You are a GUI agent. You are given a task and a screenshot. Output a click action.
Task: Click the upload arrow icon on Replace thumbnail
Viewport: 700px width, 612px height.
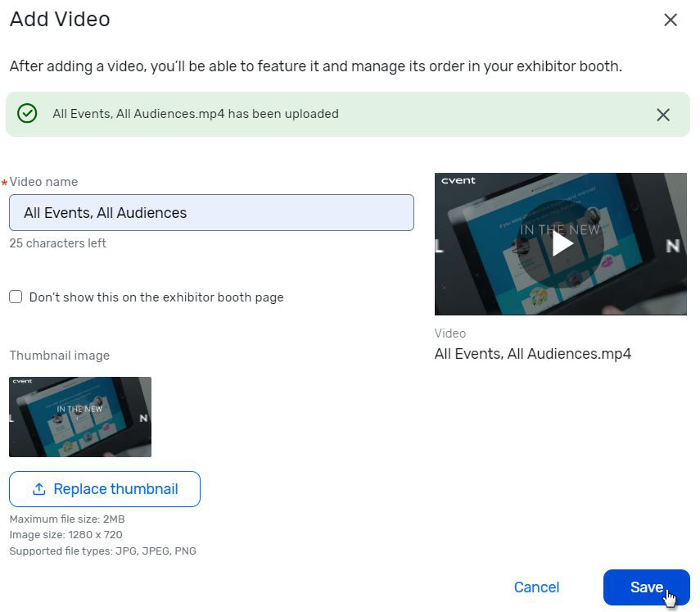(38, 488)
